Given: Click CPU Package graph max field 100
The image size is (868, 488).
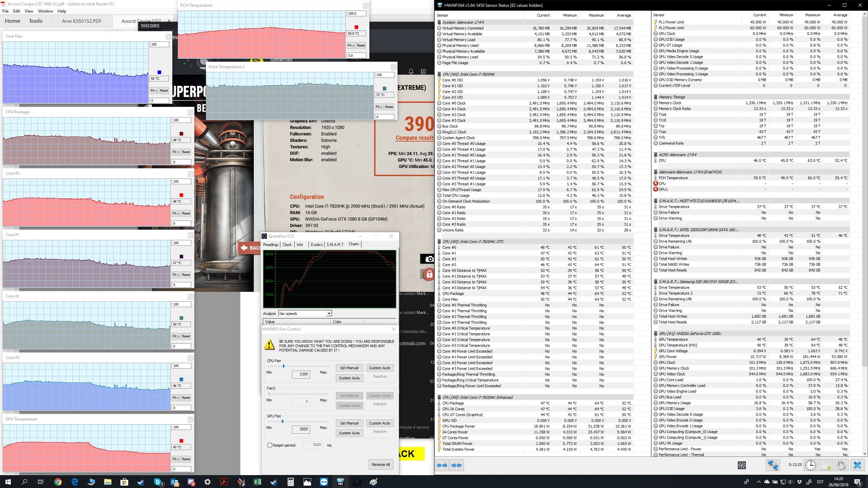Looking at the screenshot, I should [x=181, y=120].
